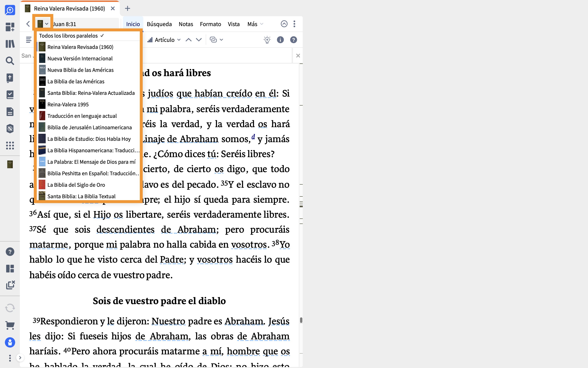The height and width of the screenshot is (368, 588).
Task: Open the tag-shield icon in sidebar
Action: [10, 129]
